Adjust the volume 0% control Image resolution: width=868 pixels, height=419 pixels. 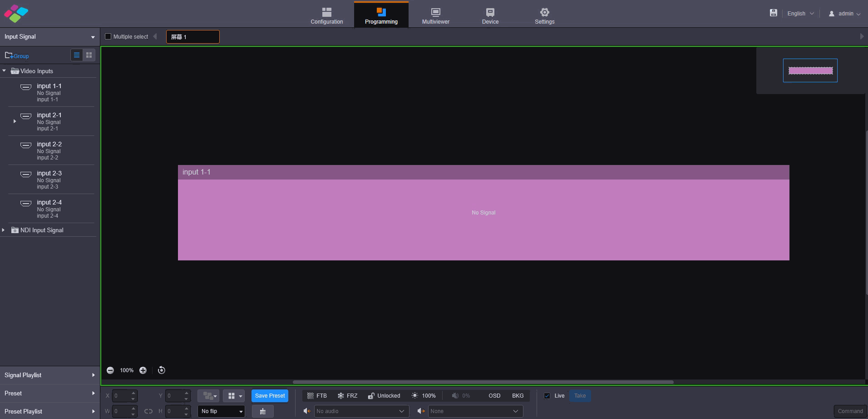tap(461, 396)
